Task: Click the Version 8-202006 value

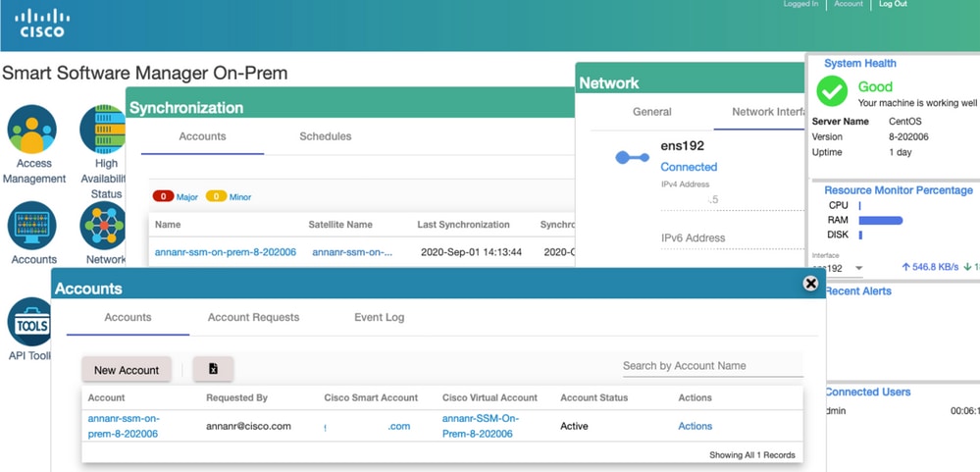Action: tap(908, 137)
